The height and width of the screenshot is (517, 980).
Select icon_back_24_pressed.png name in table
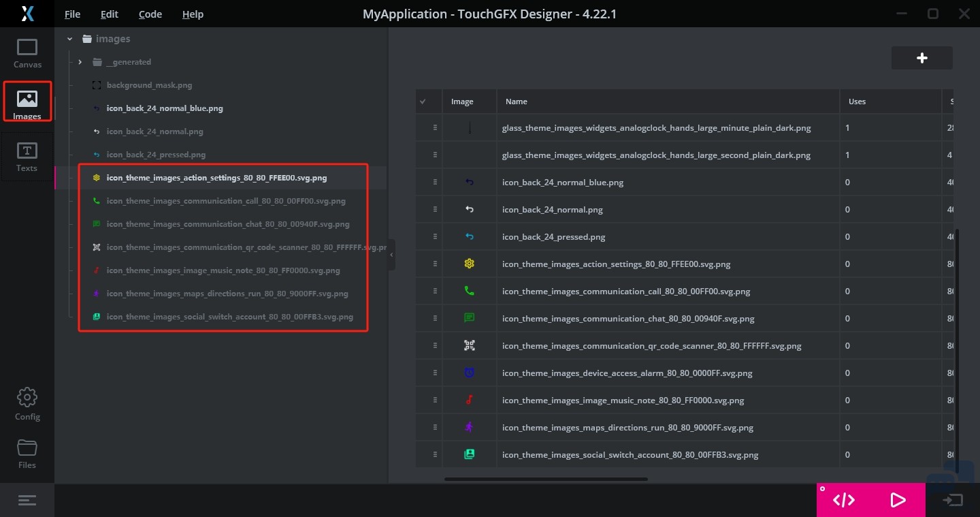click(x=554, y=236)
